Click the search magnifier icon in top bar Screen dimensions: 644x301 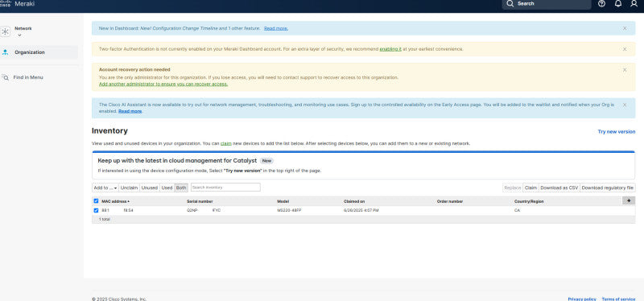coord(510,4)
